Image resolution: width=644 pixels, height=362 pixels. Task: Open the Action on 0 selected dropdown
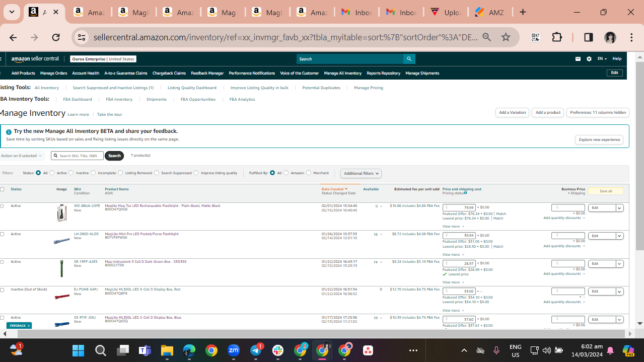(22, 156)
